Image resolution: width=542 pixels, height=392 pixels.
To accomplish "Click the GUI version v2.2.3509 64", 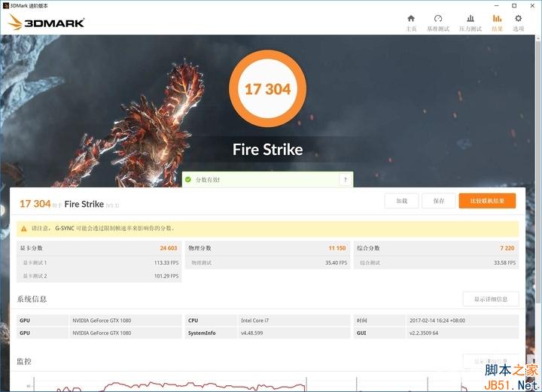I will coord(423,333).
